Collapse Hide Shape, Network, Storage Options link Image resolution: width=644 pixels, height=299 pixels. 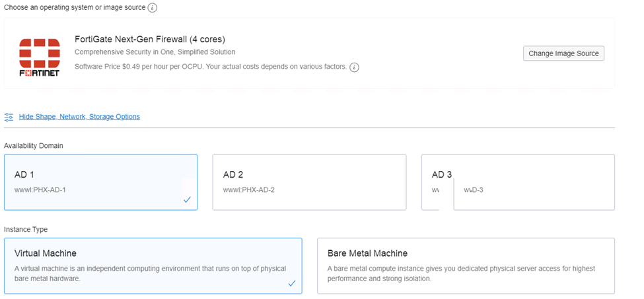[x=79, y=116]
